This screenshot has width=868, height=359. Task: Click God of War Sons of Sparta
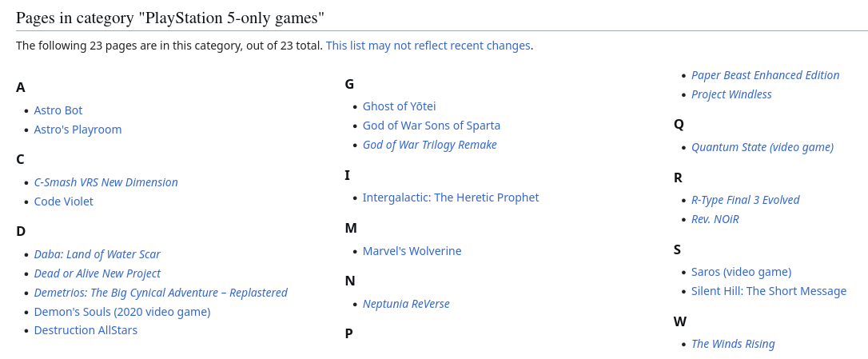click(431, 126)
